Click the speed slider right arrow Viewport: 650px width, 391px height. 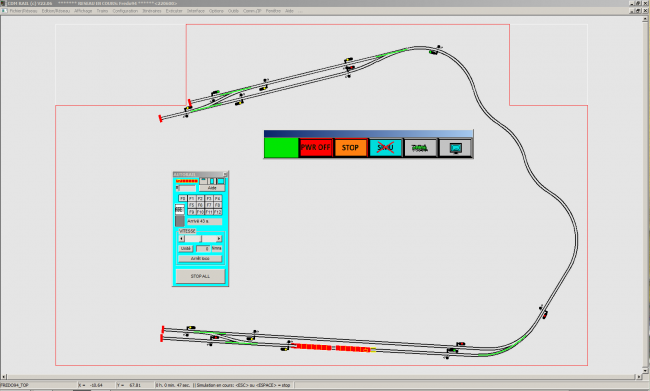219,239
